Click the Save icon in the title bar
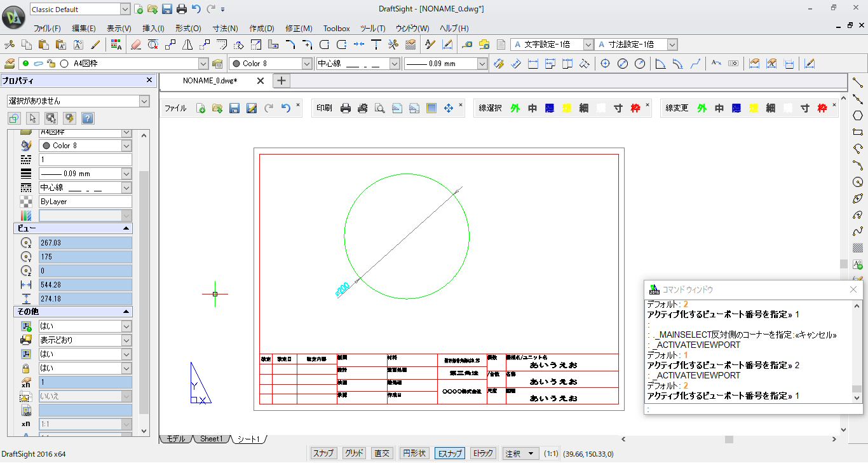The height and width of the screenshot is (463, 868). tap(167, 9)
